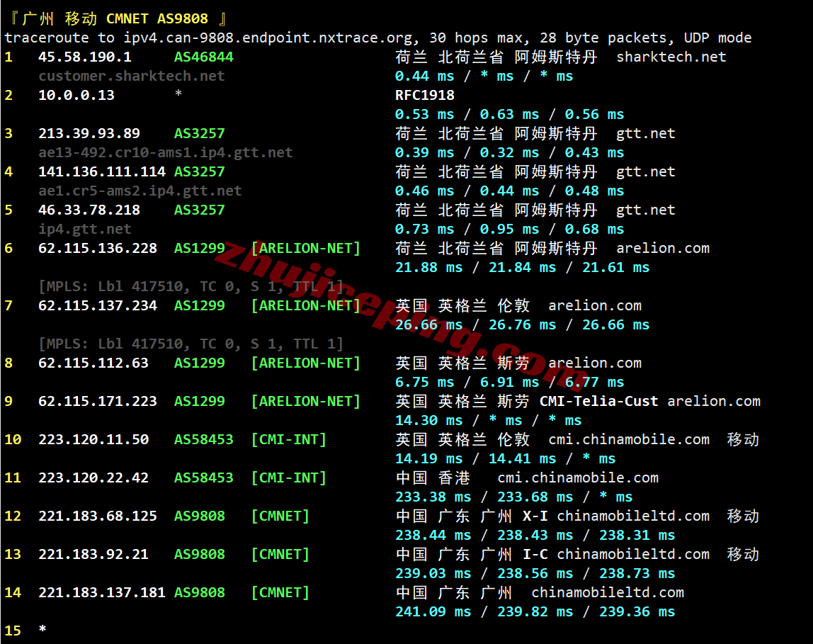The height and width of the screenshot is (644, 813).
Task: Select [CMNET] tag at hop 13
Action: coord(280,555)
